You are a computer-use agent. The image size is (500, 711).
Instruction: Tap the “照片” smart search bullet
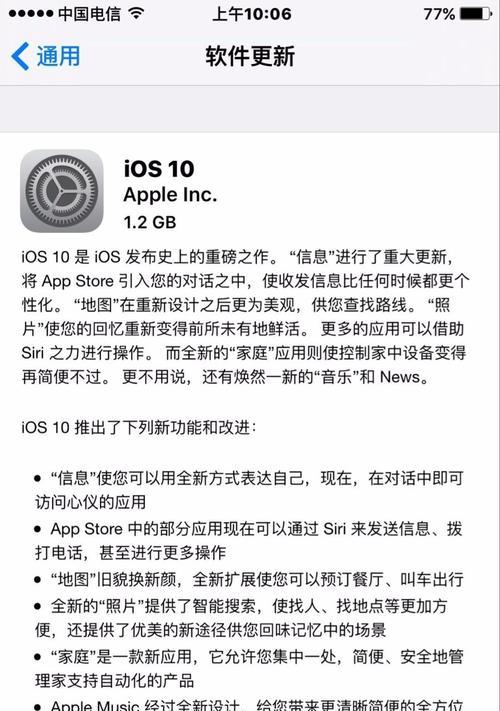pos(241,618)
